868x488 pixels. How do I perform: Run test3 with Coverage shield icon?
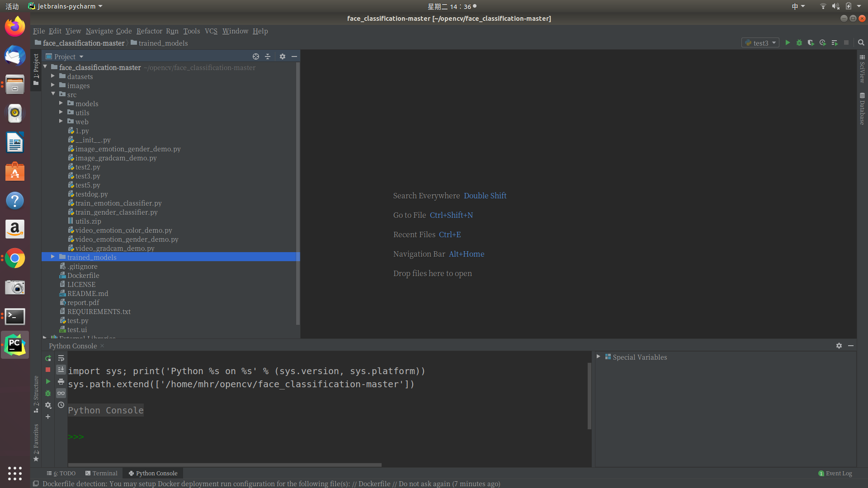(811, 42)
